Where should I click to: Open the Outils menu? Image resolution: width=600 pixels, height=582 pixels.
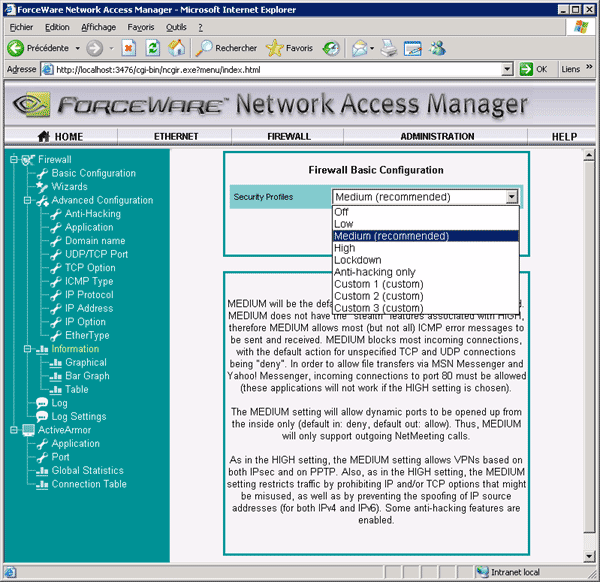pyautogui.click(x=176, y=27)
